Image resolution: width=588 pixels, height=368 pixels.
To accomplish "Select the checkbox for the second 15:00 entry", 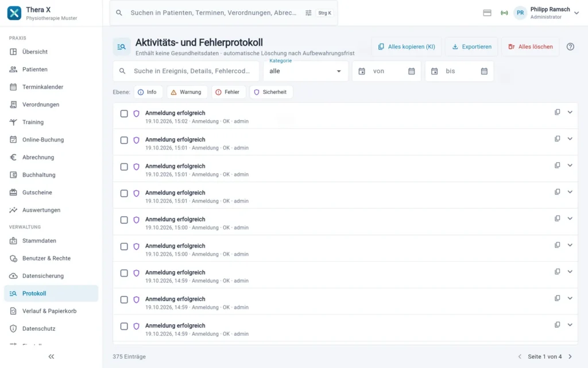I will pyautogui.click(x=124, y=246).
